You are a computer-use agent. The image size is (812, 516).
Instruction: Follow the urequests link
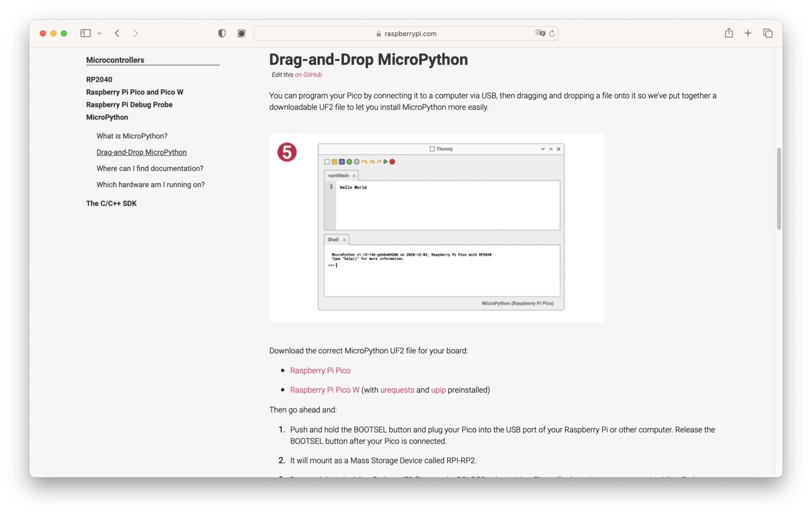pos(398,390)
